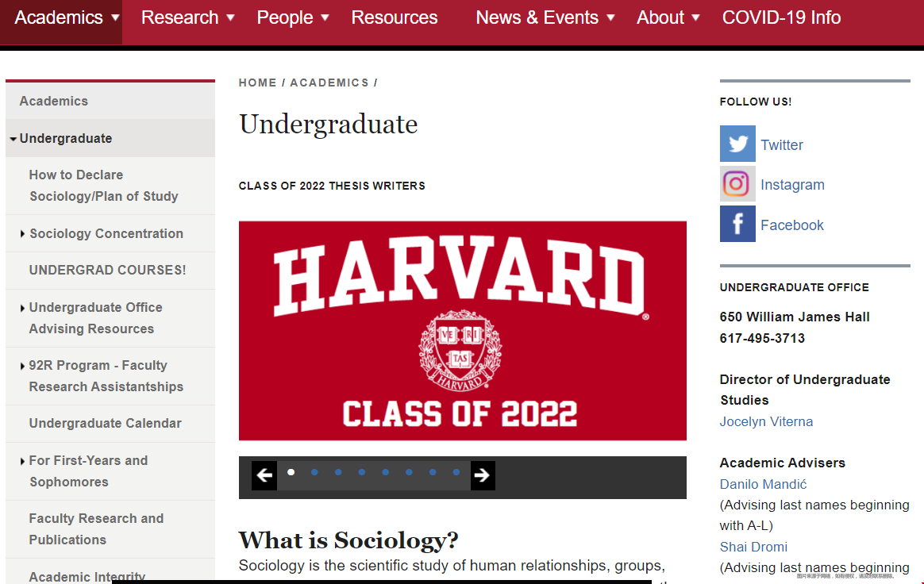Open Danilo Mandić adviser link
This screenshot has height=584, width=924.
coord(763,484)
